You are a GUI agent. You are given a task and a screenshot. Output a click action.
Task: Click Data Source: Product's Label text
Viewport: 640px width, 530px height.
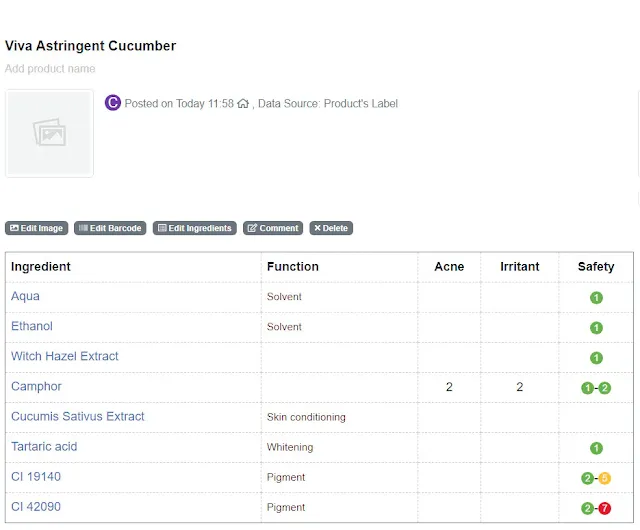click(x=328, y=104)
